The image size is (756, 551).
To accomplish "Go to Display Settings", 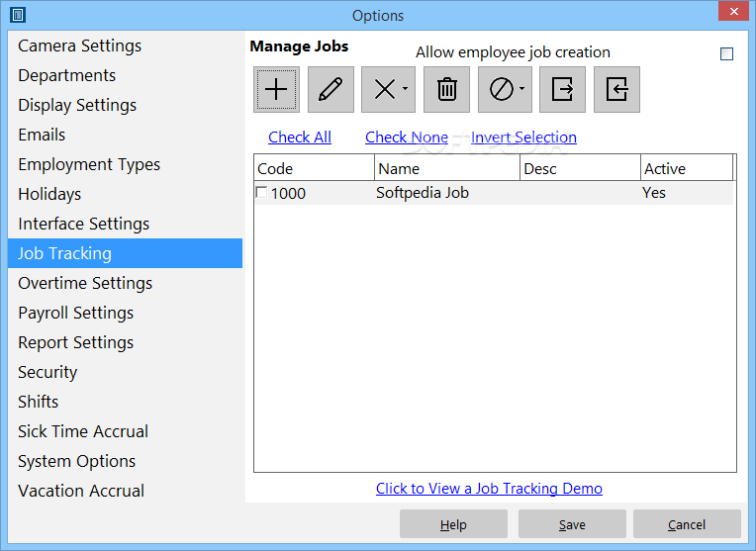I will pos(125,105).
